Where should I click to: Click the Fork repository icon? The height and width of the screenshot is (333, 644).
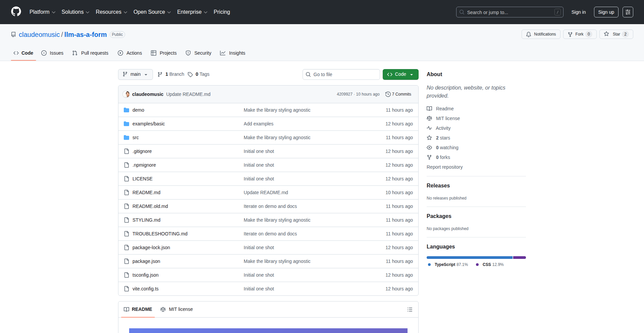click(570, 34)
